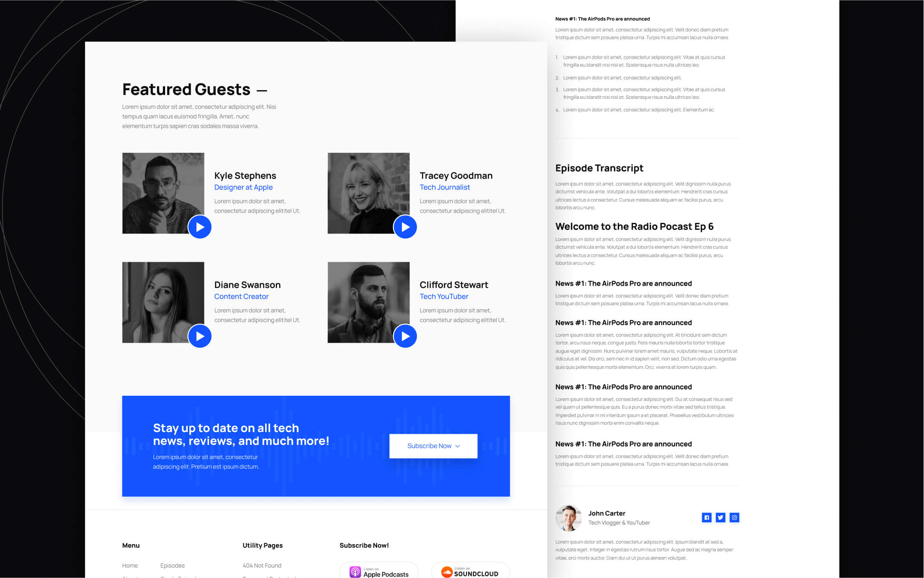Click play icon on Tracey Goodman card
Viewport: 924px width, 578px height.
coord(404,226)
